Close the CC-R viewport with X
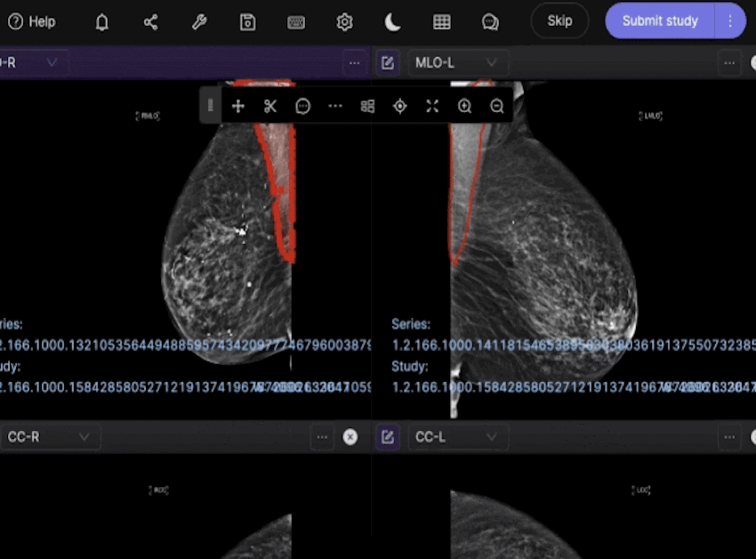The image size is (756, 559). [x=350, y=437]
